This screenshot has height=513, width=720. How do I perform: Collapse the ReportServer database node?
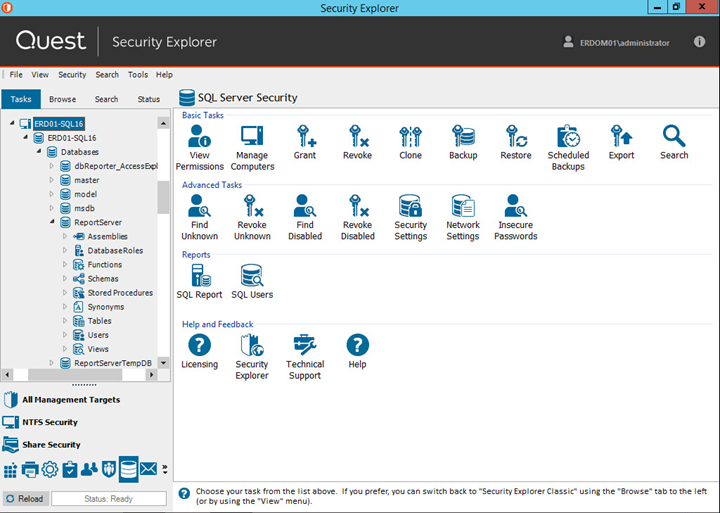pyautogui.click(x=52, y=223)
